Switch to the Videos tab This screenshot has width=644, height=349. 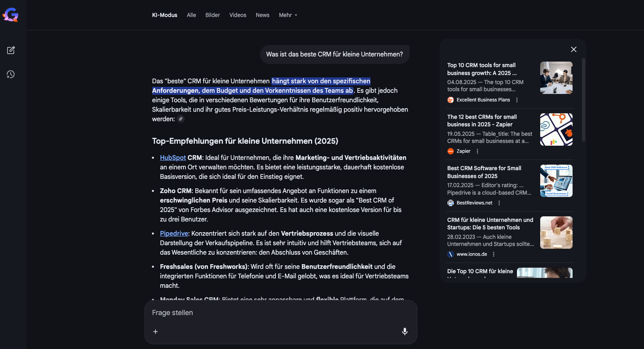[238, 15]
